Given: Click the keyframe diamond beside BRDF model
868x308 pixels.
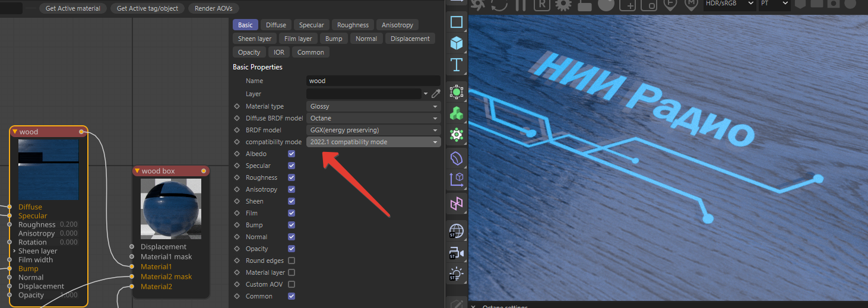Looking at the screenshot, I should tap(237, 130).
